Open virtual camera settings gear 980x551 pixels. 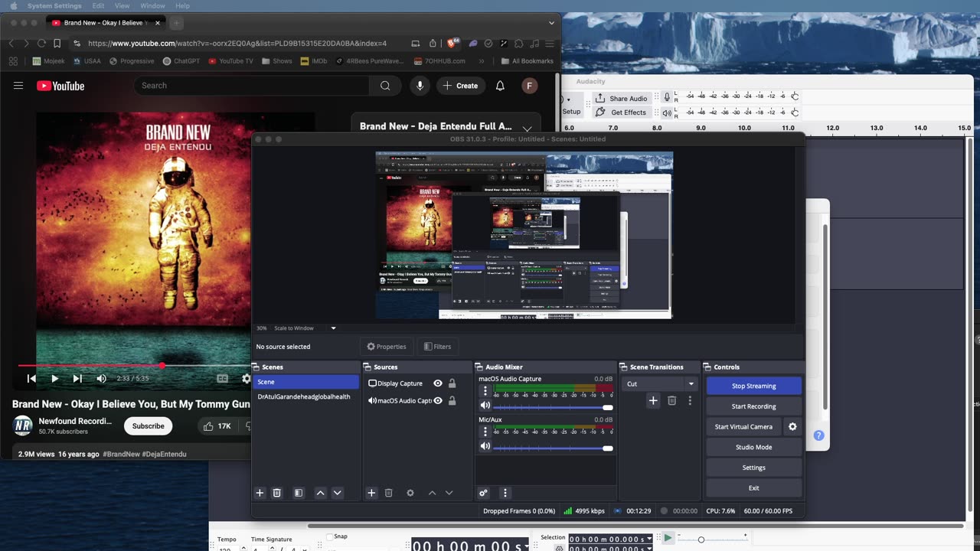792,427
